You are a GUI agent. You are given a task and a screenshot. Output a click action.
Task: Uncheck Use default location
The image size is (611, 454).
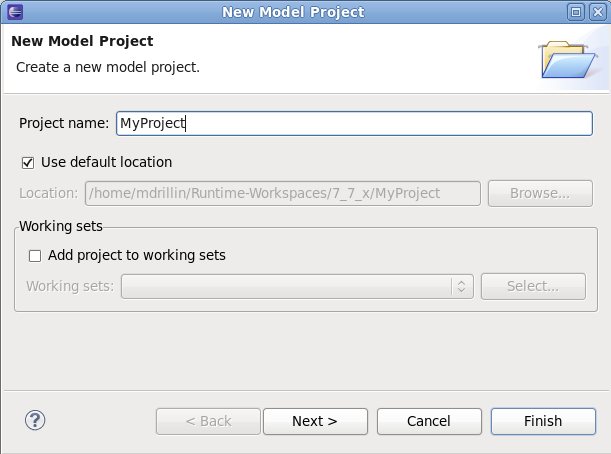pyautogui.click(x=28, y=163)
